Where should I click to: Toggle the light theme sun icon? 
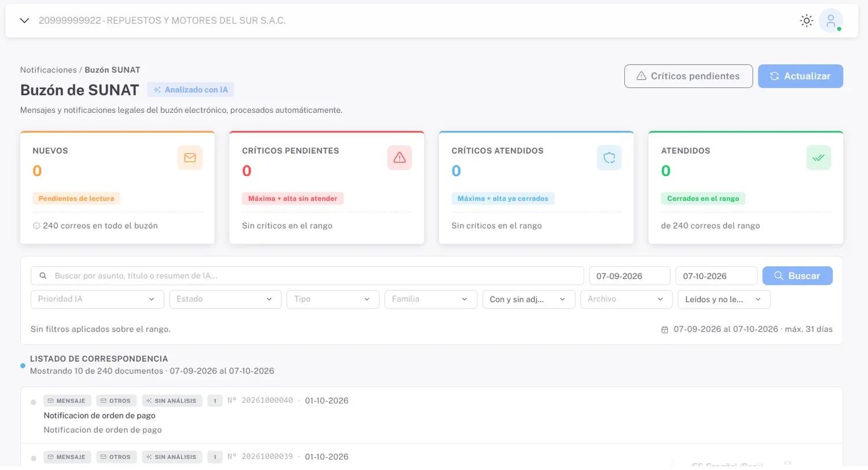806,21
